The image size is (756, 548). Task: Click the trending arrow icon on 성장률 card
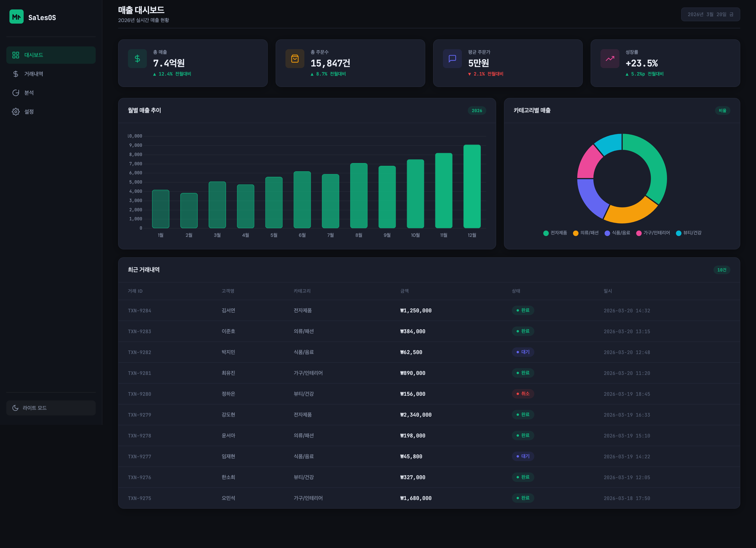610,59
